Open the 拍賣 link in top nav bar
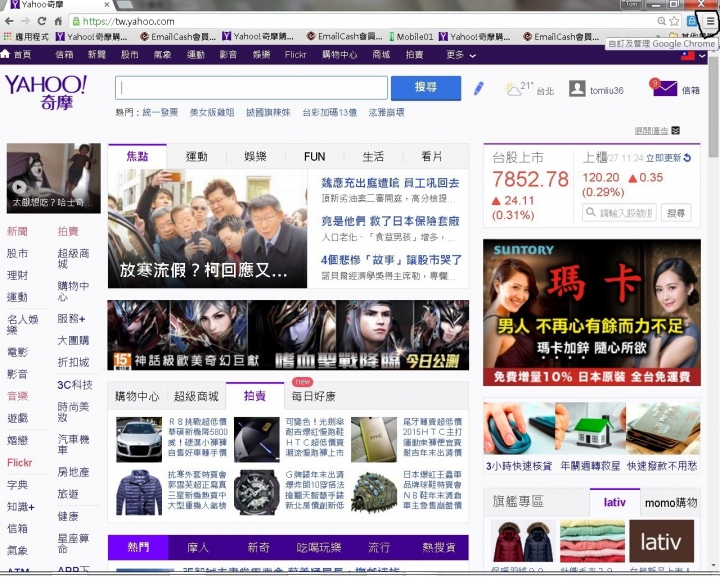The image size is (720, 581). pos(414,55)
